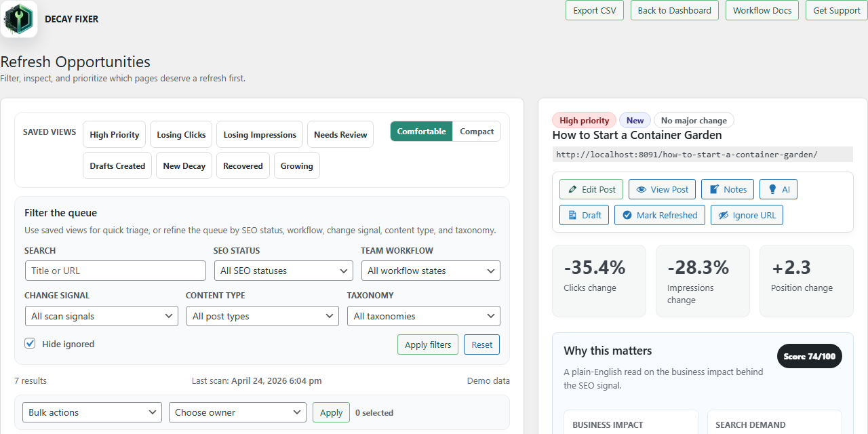
Task: Open the Taxonomy dropdown
Action: coord(424,316)
